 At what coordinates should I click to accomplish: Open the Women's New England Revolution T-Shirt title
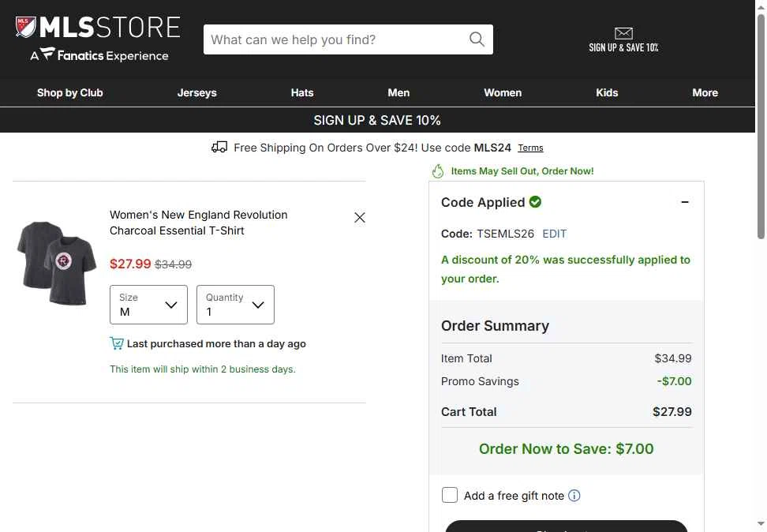click(199, 223)
